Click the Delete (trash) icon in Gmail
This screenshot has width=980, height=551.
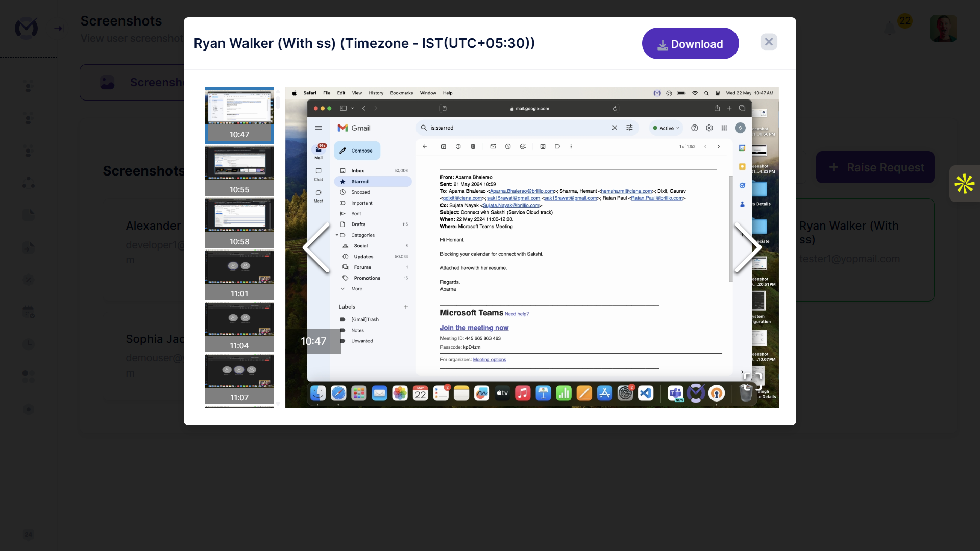pyautogui.click(x=473, y=147)
